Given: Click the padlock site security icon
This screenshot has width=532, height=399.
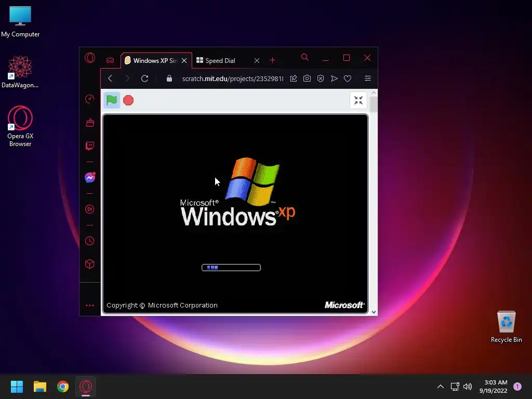Looking at the screenshot, I should [x=169, y=78].
